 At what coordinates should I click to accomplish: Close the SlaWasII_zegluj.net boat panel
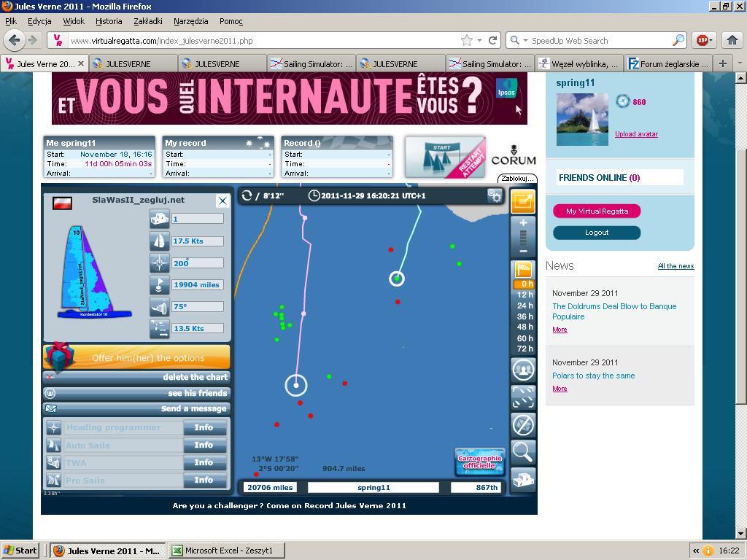[222, 201]
